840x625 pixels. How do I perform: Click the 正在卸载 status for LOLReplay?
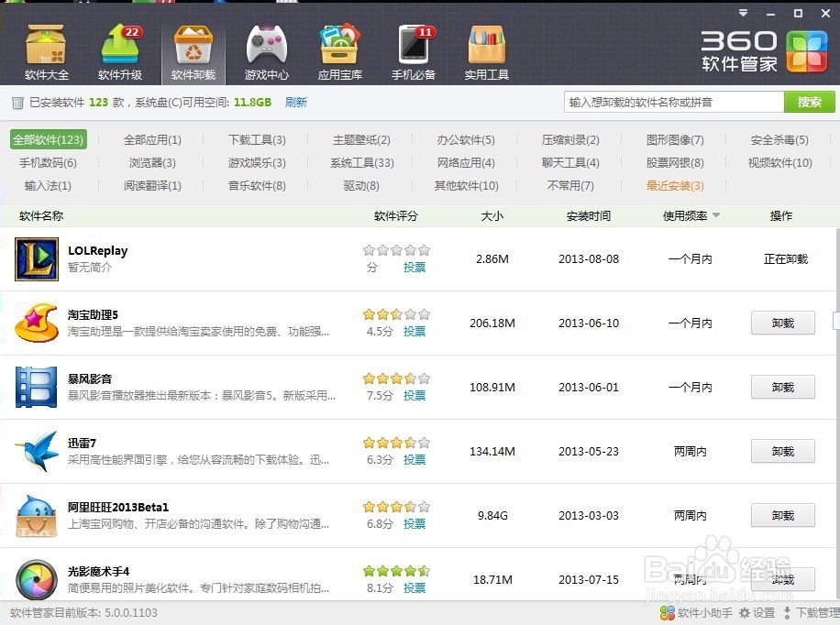pos(785,259)
